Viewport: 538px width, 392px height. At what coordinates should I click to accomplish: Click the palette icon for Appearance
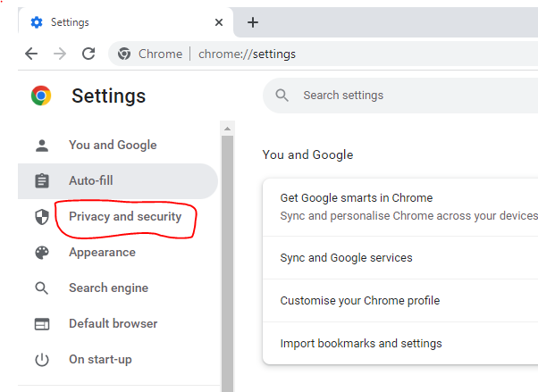pos(42,253)
